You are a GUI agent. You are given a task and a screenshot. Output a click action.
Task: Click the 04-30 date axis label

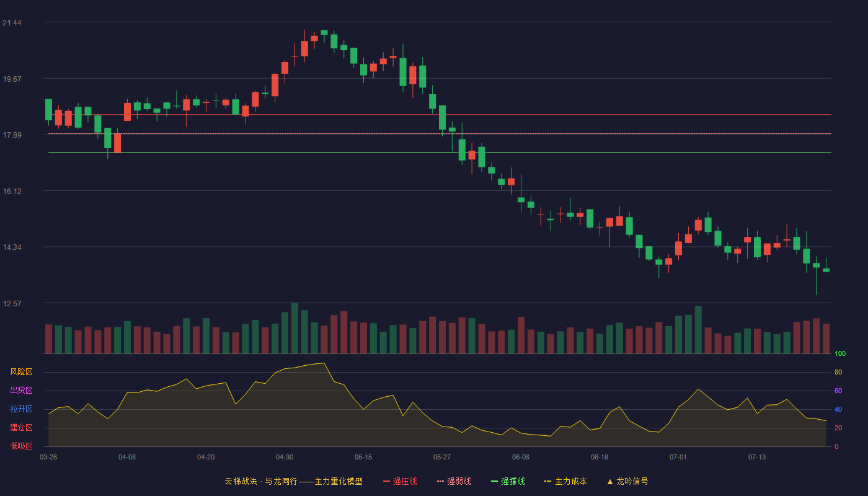click(285, 457)
